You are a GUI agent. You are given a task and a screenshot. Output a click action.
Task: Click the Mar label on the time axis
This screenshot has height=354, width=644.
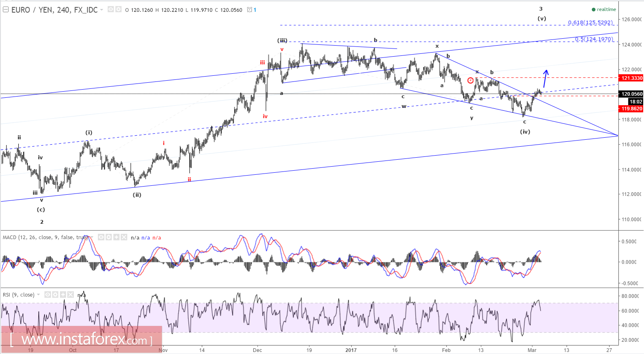click(x=532, y=350)
